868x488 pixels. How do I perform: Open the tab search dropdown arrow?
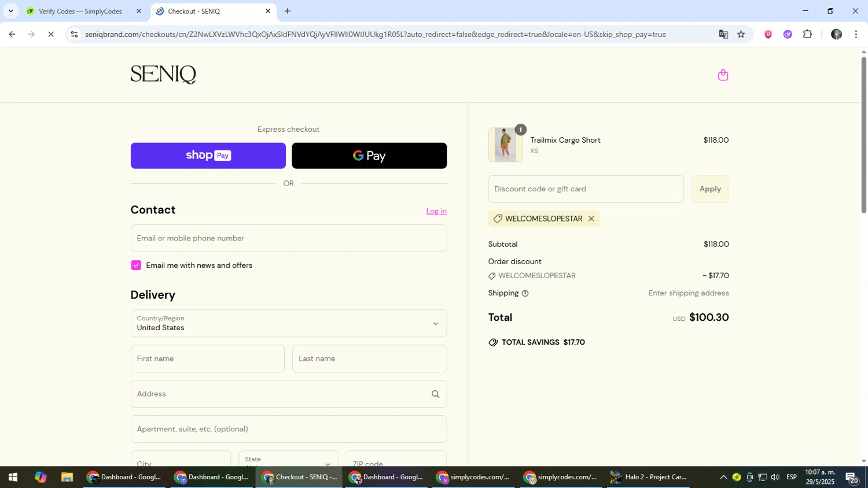click(x=10, y=11)
